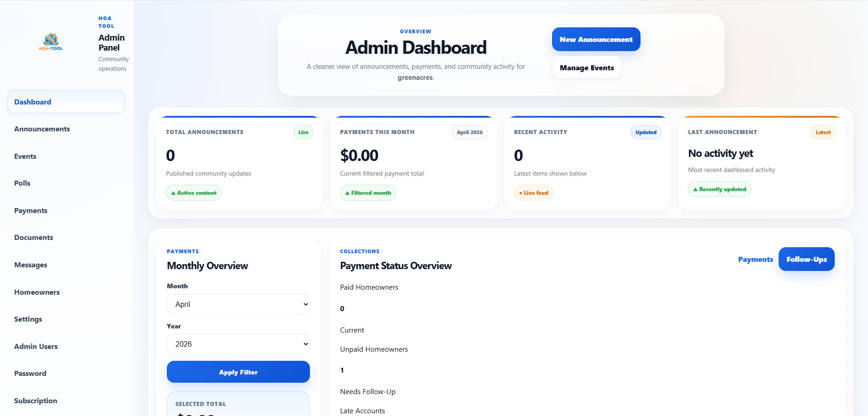868x416 pixels.
Task: Click the New Announcement button
Action: (596, 39)
